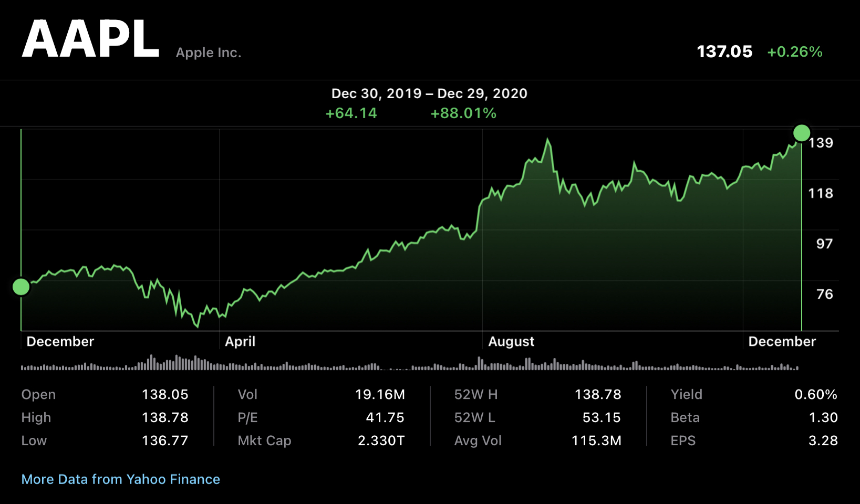This screenshot has height=504, width=860.
Task: Click the P/E value 41.75
Action: pos(385,417)
